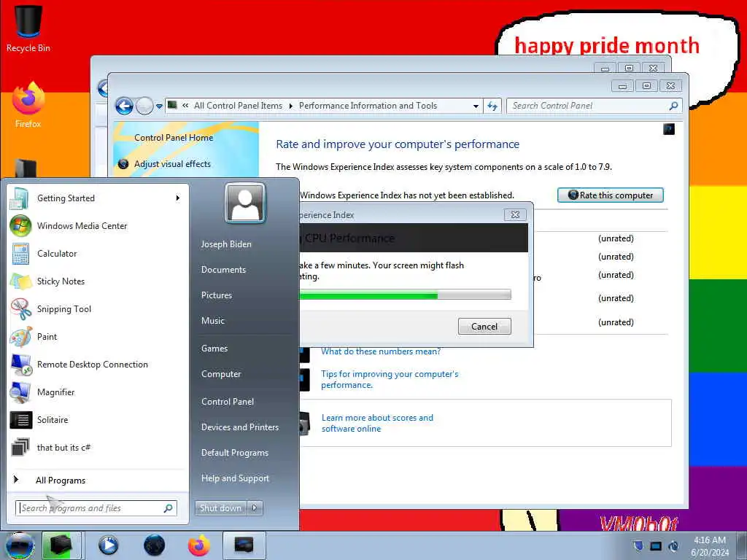This screenshot has width=747, height=560.
Task: Launch Firefox from the desktop icon
Action: point(28,105)
